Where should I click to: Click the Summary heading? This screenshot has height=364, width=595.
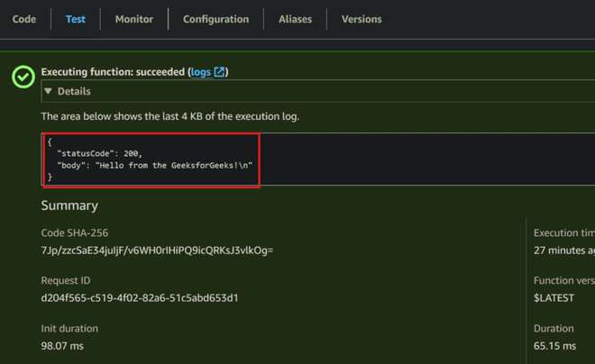coord(69,205)
